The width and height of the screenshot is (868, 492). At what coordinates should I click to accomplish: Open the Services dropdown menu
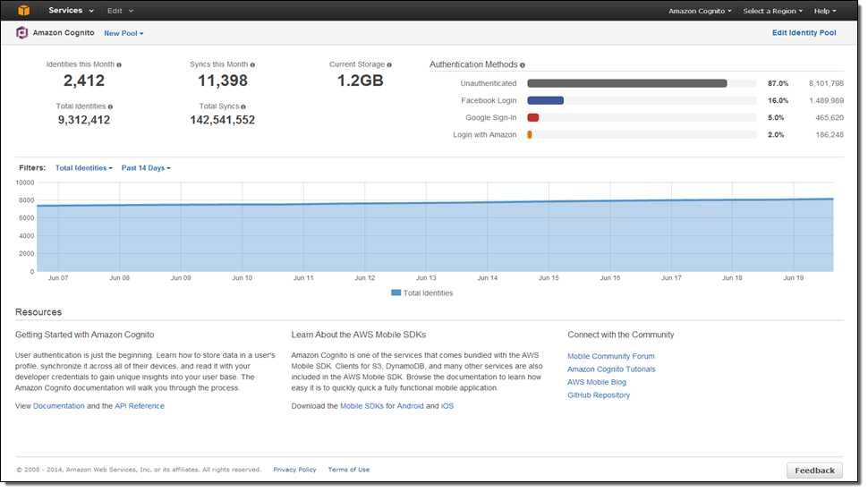pyautogui.click(x=70, y=11)
